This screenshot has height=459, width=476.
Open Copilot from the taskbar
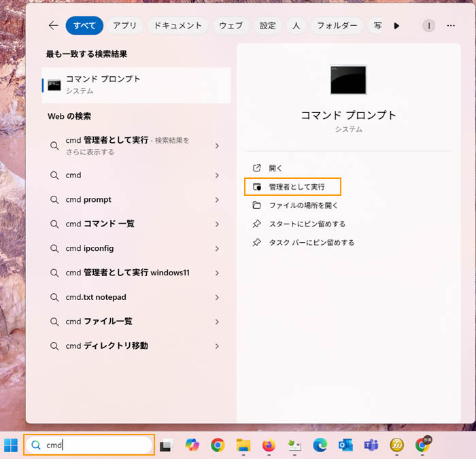[x=192, y=445]
